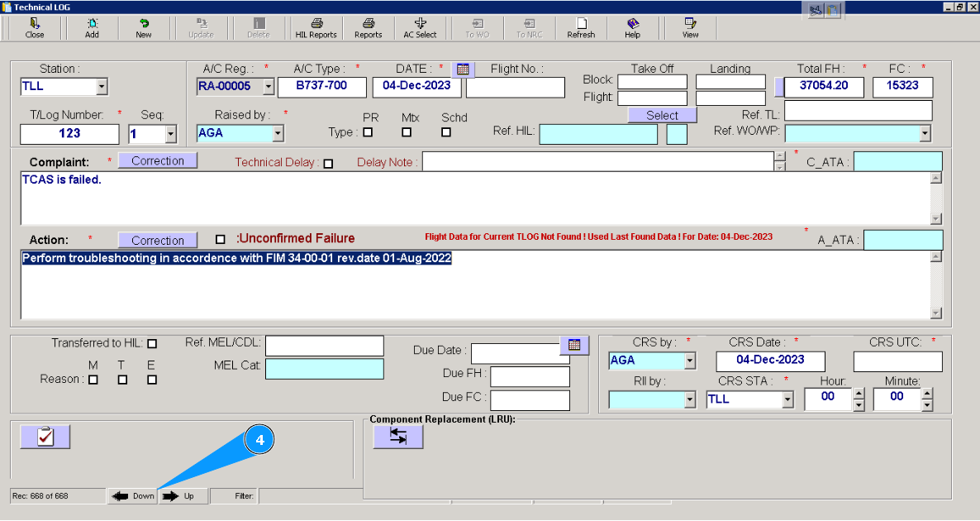980x521 pixels.
Task: Expand the Station dropdown
Action: click(102, 87)
